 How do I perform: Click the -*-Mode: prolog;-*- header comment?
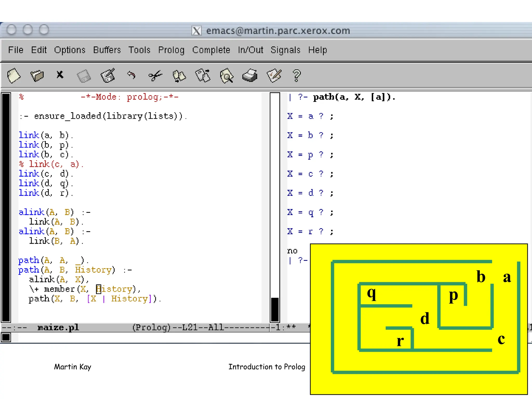click(x=129, y=97)
